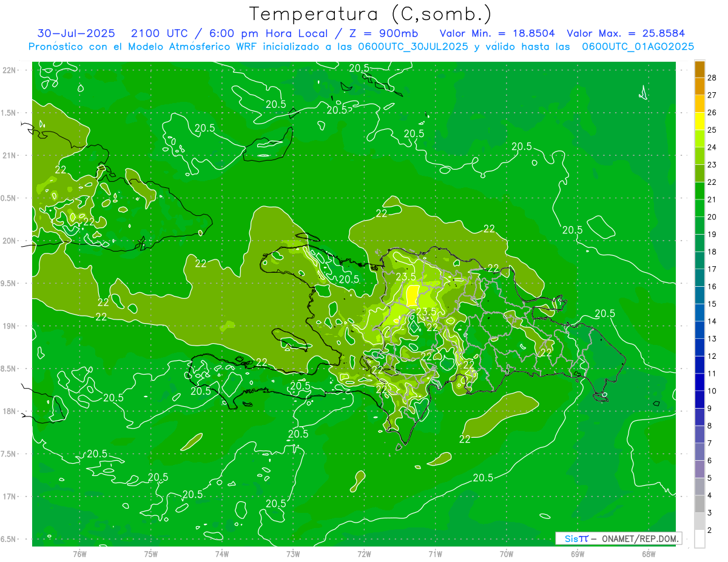Screen dimensions: 728x562
Task: Click the purple legend swatch between 6 and 7
Action: point(699,452)
